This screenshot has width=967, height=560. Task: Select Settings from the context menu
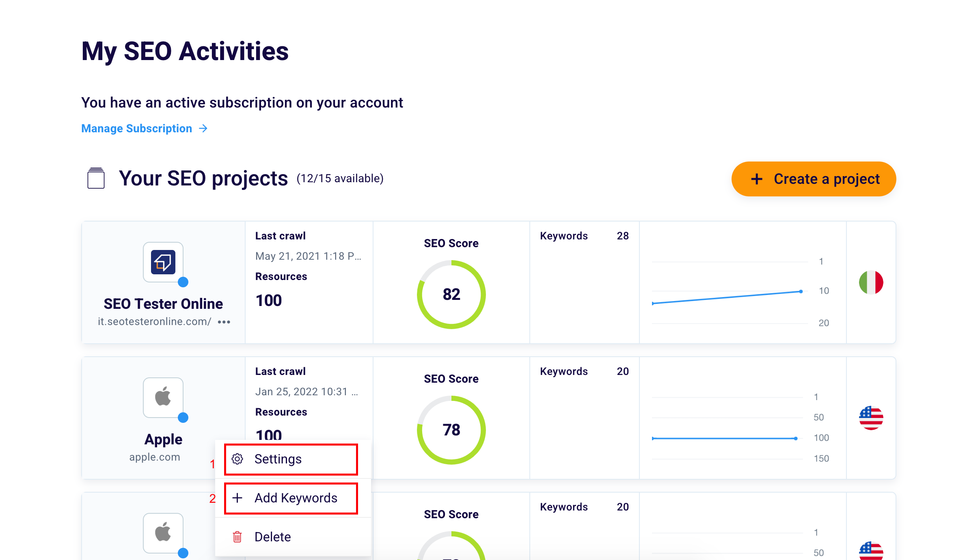click(x=278, y=459)
